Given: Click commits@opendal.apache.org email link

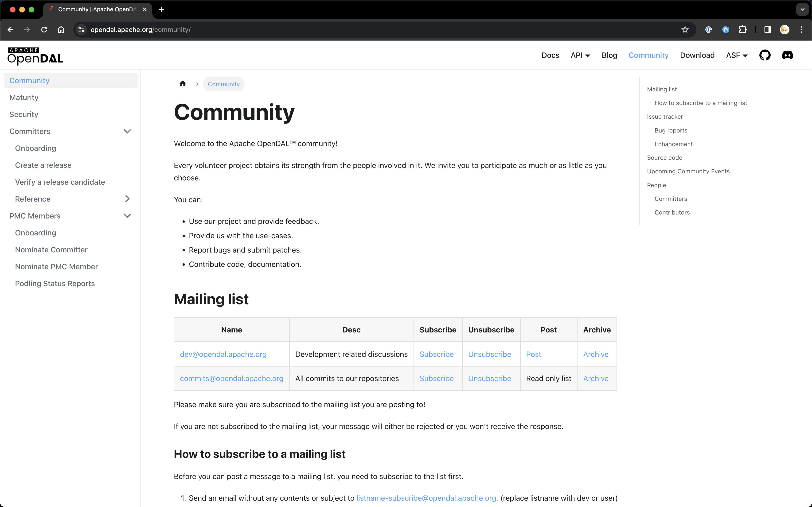Looking at the screenshot, I should tap(231, 378).
